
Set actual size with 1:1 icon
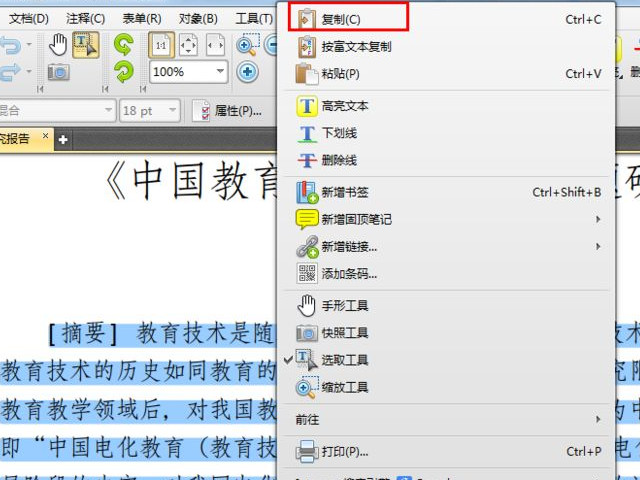tap(162, 45)
